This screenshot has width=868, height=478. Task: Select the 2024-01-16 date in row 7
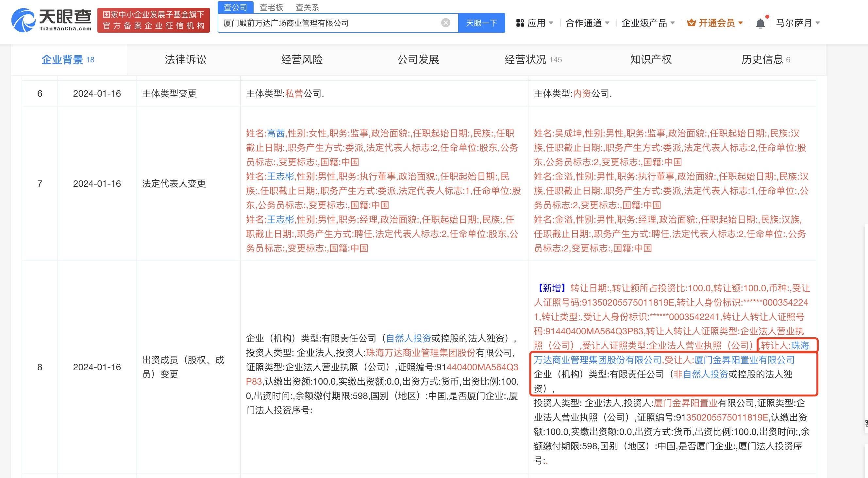[97, 184]
